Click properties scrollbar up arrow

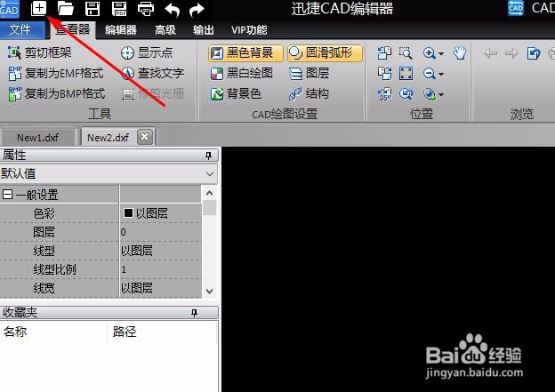[210, 193]
